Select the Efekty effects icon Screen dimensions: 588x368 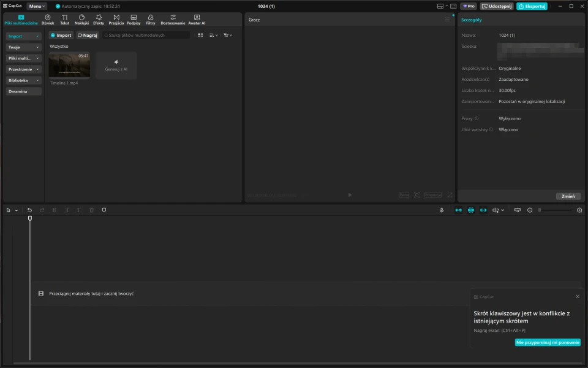(x=99, y=19)
